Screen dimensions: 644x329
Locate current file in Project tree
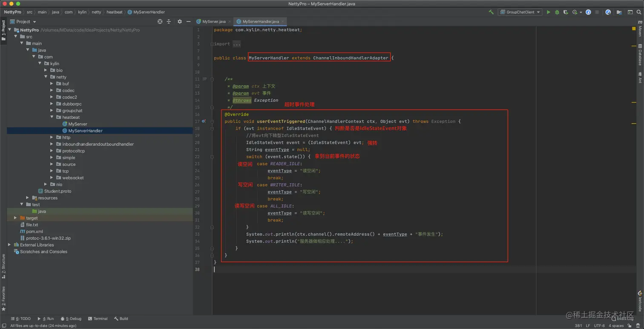tap(160, 21)
